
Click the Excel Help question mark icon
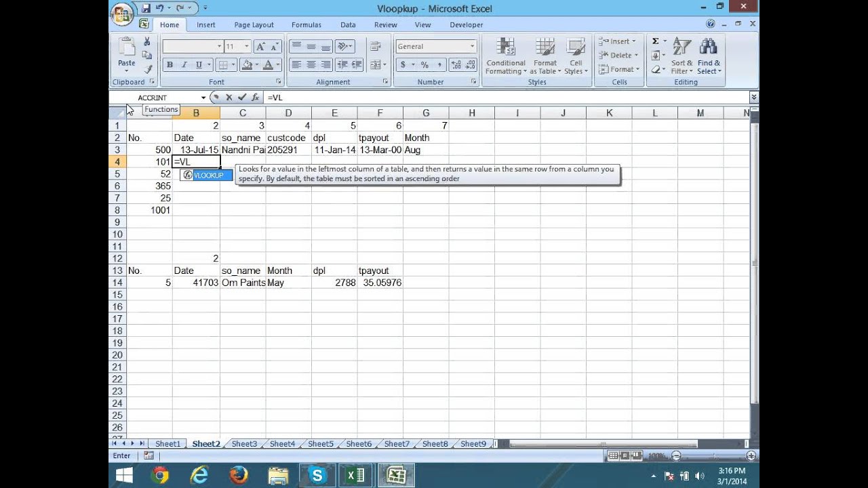(x=710, y=24)
